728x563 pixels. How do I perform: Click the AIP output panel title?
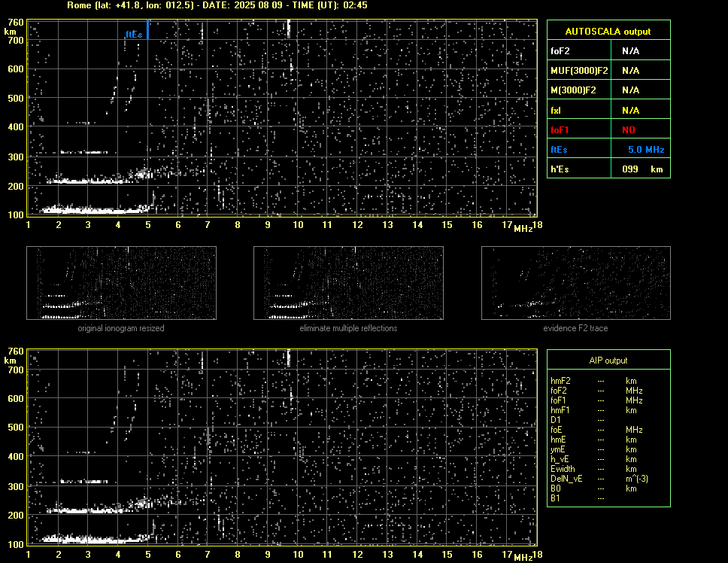click(x=608, y=361)
